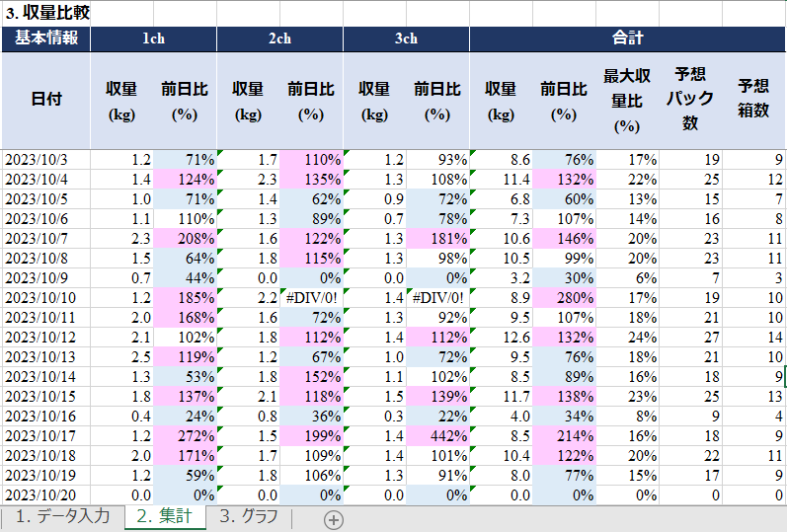Select date cell 2023/10/11
This screenshot has height=532, width=787.
click(x=46, y=318)
